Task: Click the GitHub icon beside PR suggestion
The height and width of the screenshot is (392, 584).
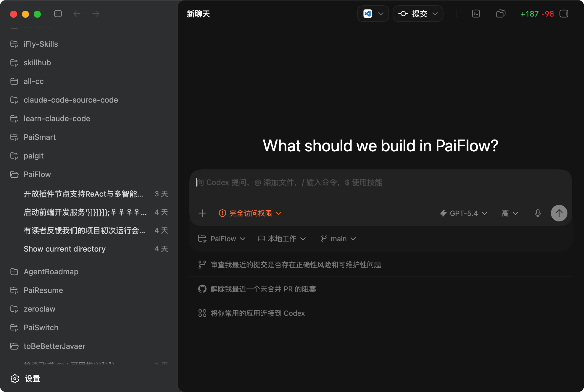Action: pyautogui.click(x=202, y=289)
